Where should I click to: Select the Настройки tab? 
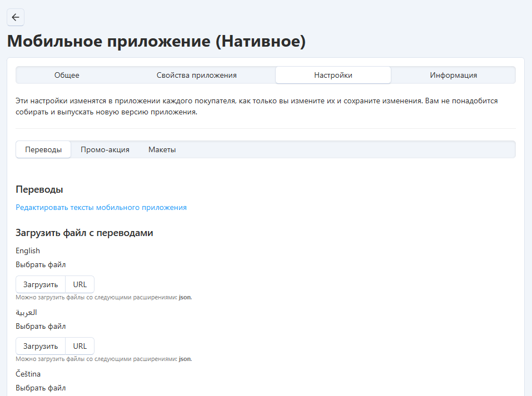[x=333, y=75]
